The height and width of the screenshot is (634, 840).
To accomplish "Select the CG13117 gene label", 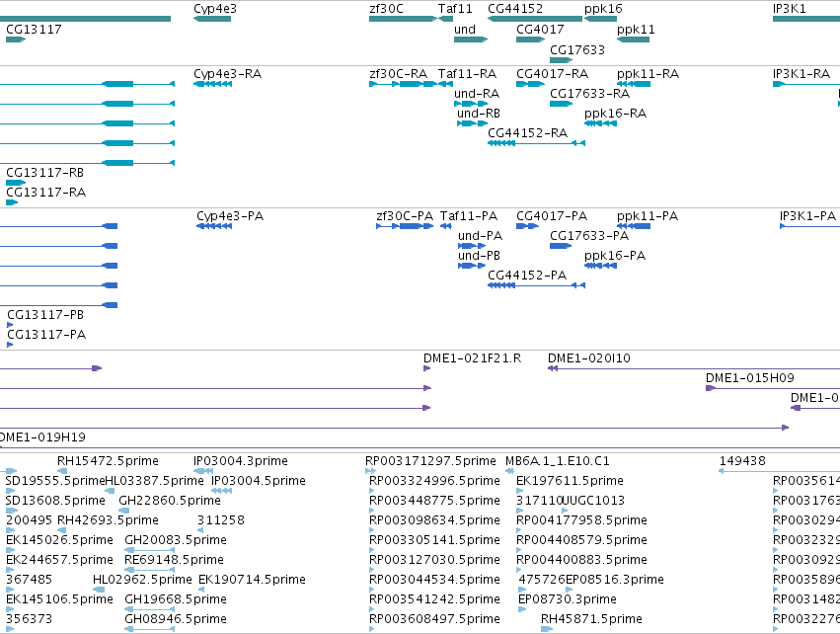I will pos(34,29).
